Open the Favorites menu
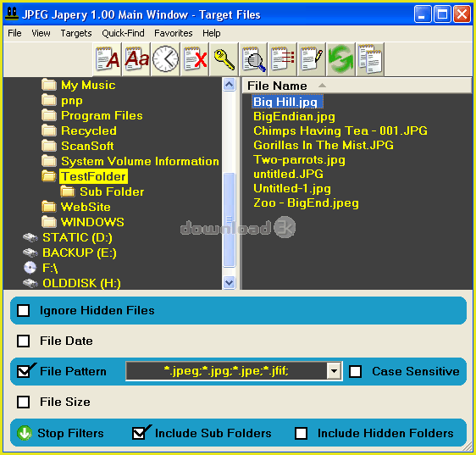 pos(174,33)
